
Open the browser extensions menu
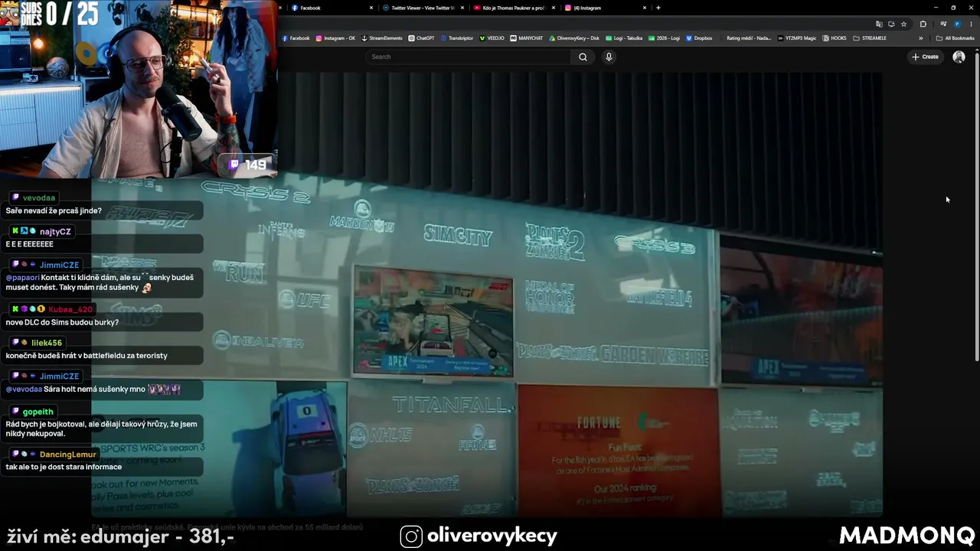[923, 24]
